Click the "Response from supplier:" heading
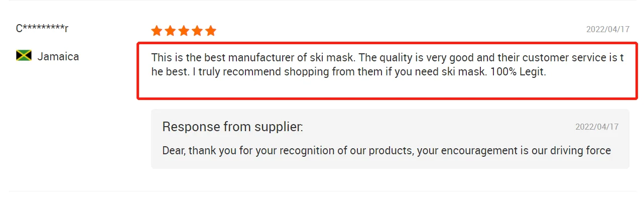The image size is (644, 203). 232,127
